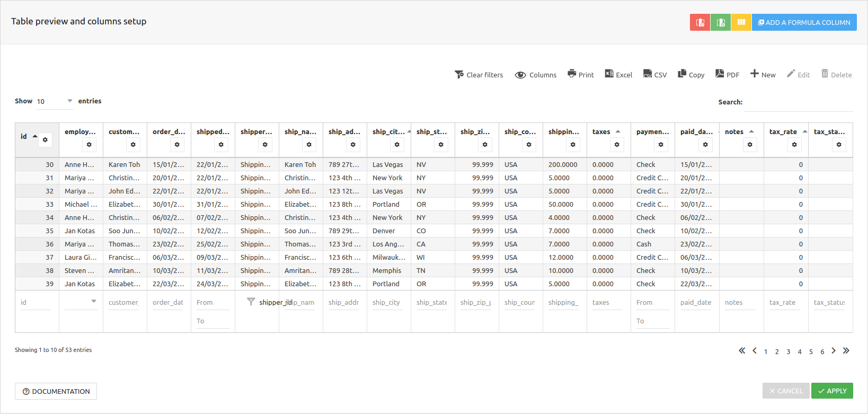Open settings gear for tax_rate column
Screen dimensions: 868x414
click(794, 145)
